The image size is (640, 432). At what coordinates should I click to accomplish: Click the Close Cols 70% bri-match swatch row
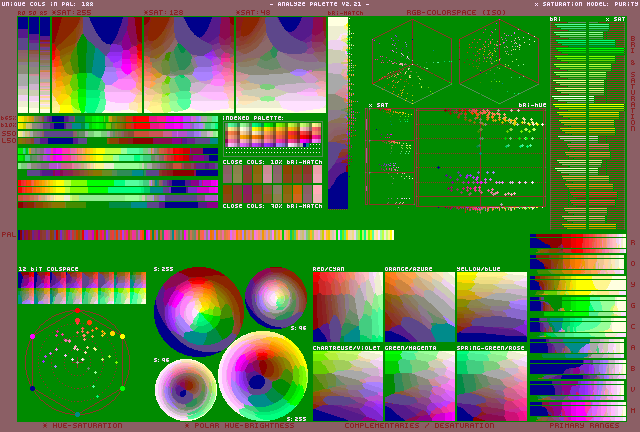click(x=272, y=193)
